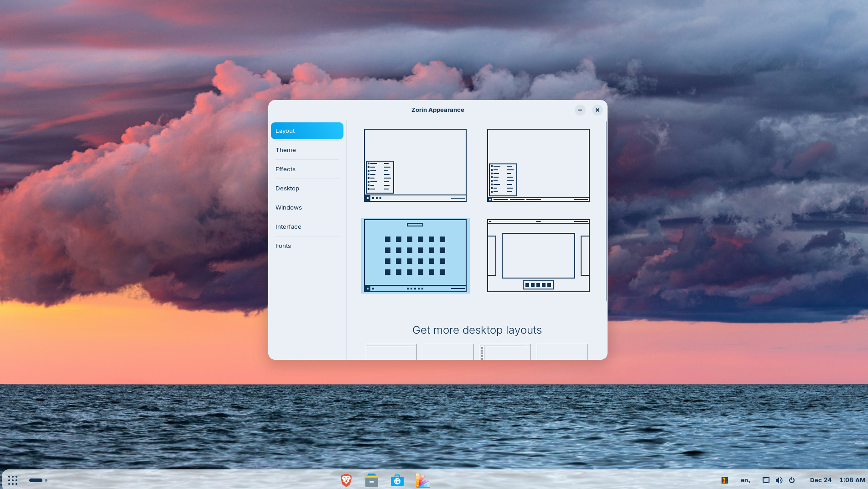Launch the file manager from the taskbar

tap(371, 480)
